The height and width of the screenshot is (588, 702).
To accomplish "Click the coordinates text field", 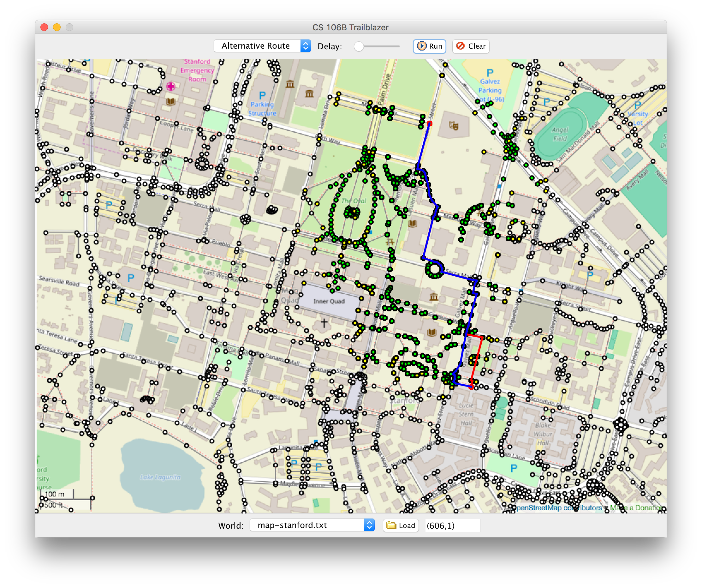I will click(453, 525).
